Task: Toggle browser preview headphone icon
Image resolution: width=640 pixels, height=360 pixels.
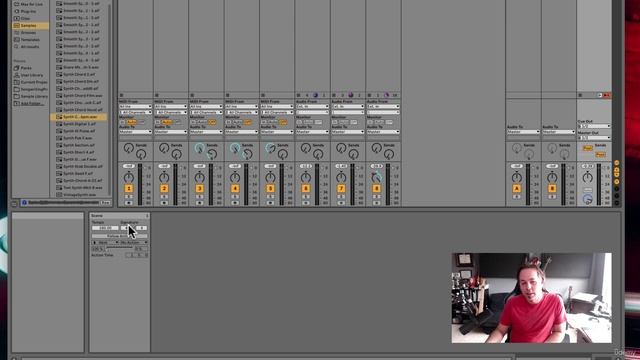Action: (x=24, y=202)
